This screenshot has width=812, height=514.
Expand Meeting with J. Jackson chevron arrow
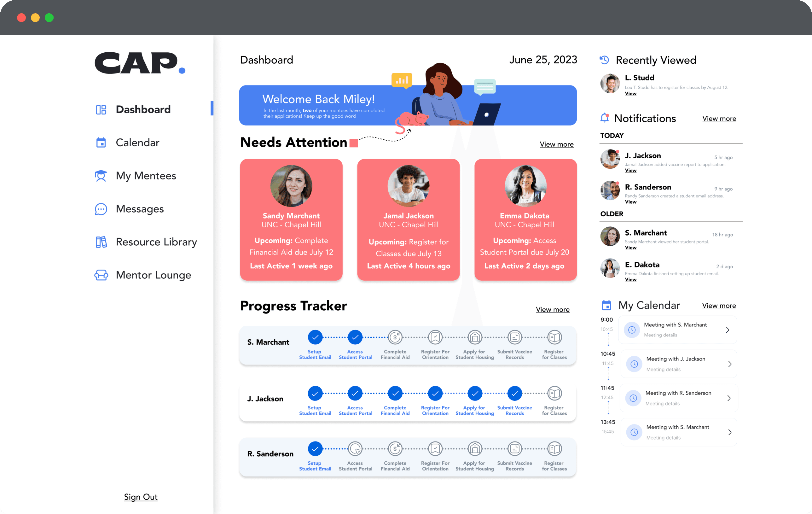click(x=729, y=364)
